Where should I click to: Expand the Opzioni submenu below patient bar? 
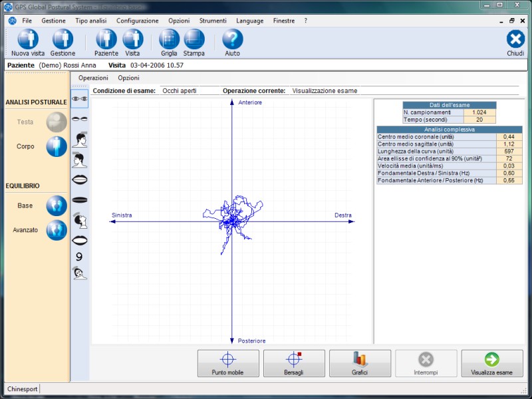[x=128, y=78]
